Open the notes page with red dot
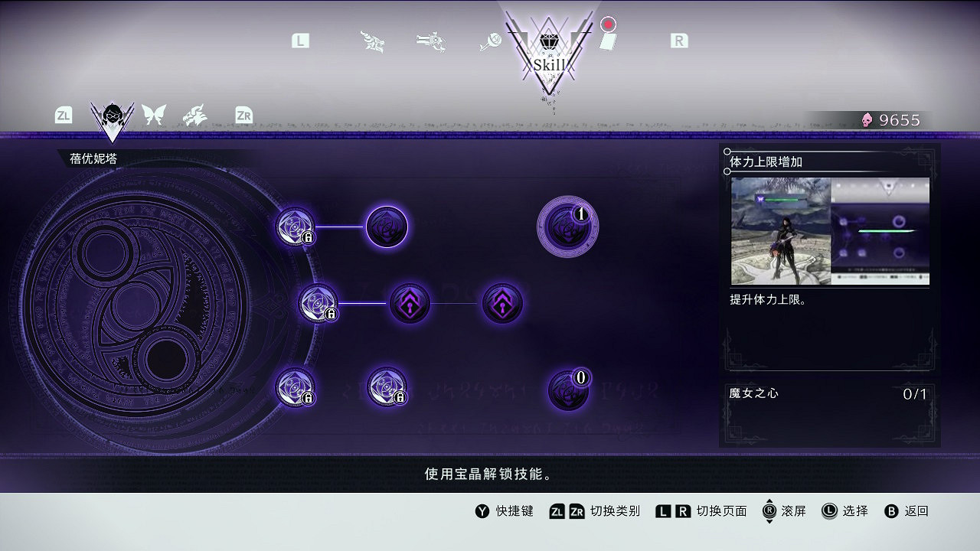 [x=608, y=37]
